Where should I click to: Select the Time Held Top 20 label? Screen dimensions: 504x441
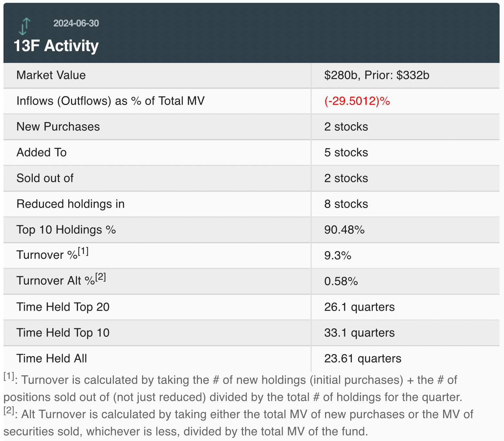63,307
